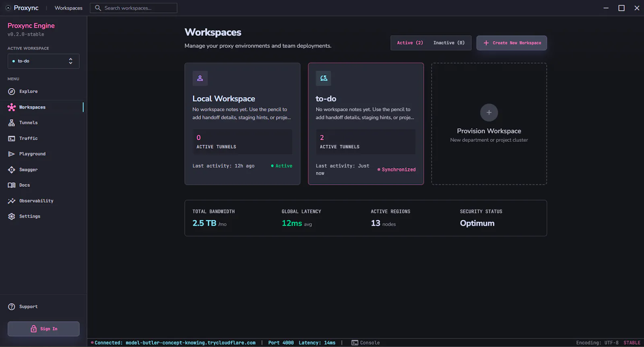This screenshot has height=347, width=644.
Task: Click the Playground play-arrow icon
Action: point(12,154)
